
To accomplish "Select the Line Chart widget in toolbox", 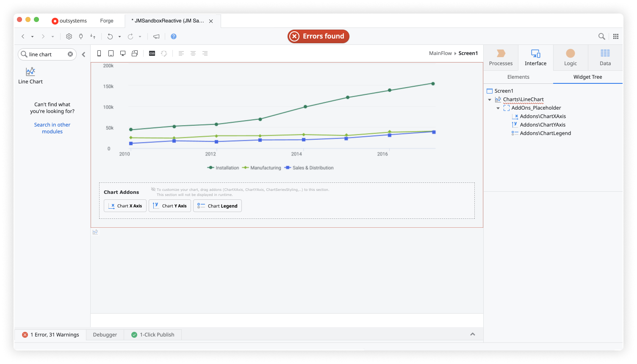I will (x=30, y=75).
